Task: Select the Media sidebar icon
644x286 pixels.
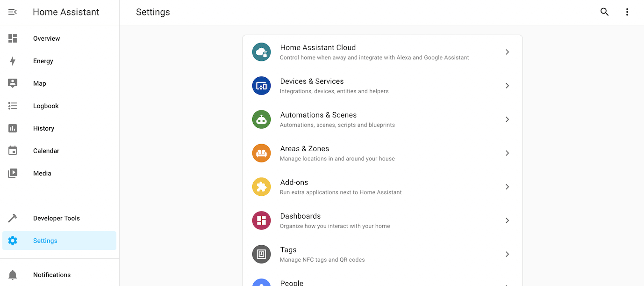Action: click(12, 173)
